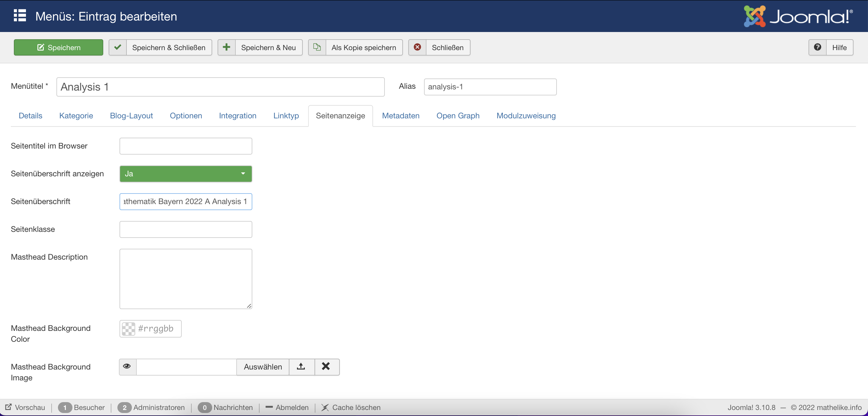Open the Blog-Layout tab
Screen dimensions: 868x416
click(131, 116)
